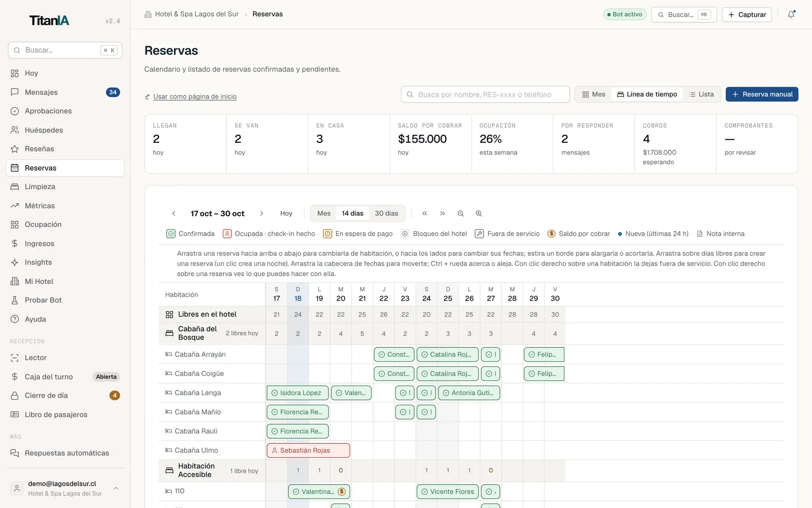Go to previous date range arrow
Viewport: 812px width, 508px height.
click(174, 214)
